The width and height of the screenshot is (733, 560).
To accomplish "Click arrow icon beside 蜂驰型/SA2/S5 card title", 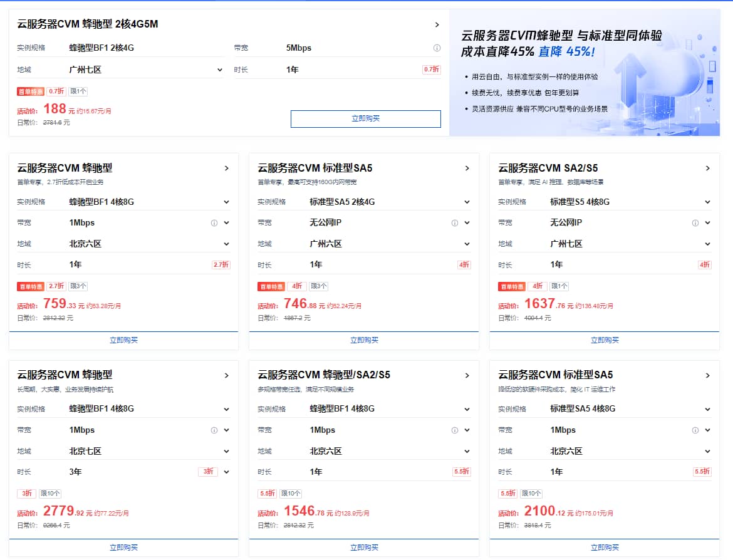I will tap(467, 376).
